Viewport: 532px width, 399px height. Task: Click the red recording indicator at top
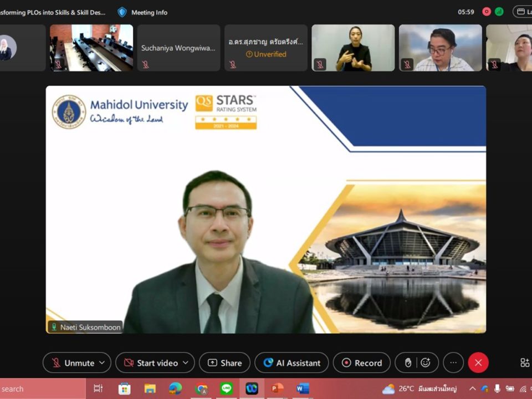487,12
